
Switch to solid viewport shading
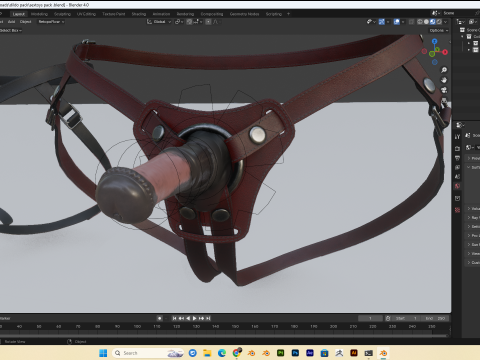pos(426,22)
